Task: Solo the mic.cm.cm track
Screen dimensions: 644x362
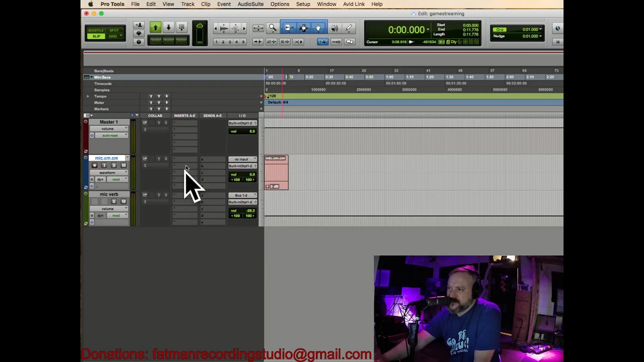Action: coord(114,165)
